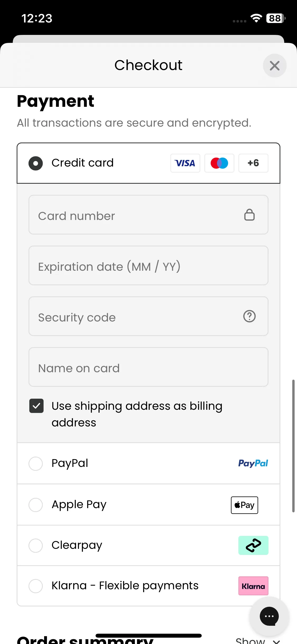Select the Apple Pay radio option
This screenshot has height=644, width=297.
36,505
